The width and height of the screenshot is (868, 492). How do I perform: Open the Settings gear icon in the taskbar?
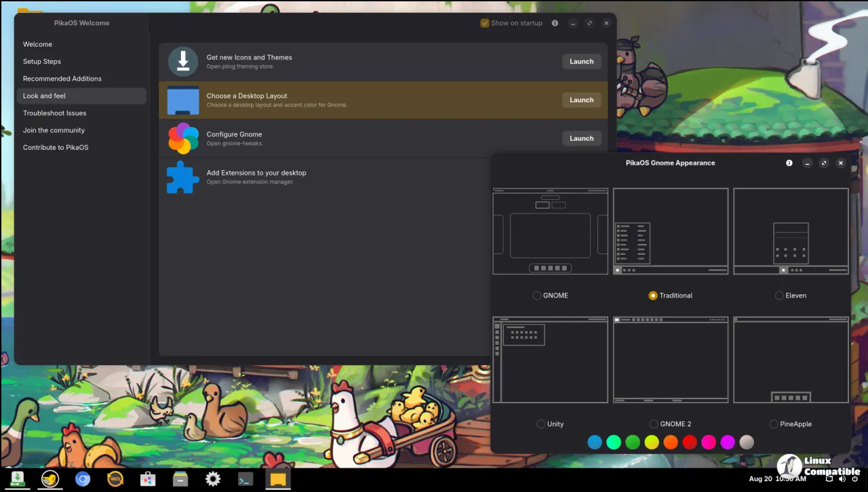(x=213, y=479)
